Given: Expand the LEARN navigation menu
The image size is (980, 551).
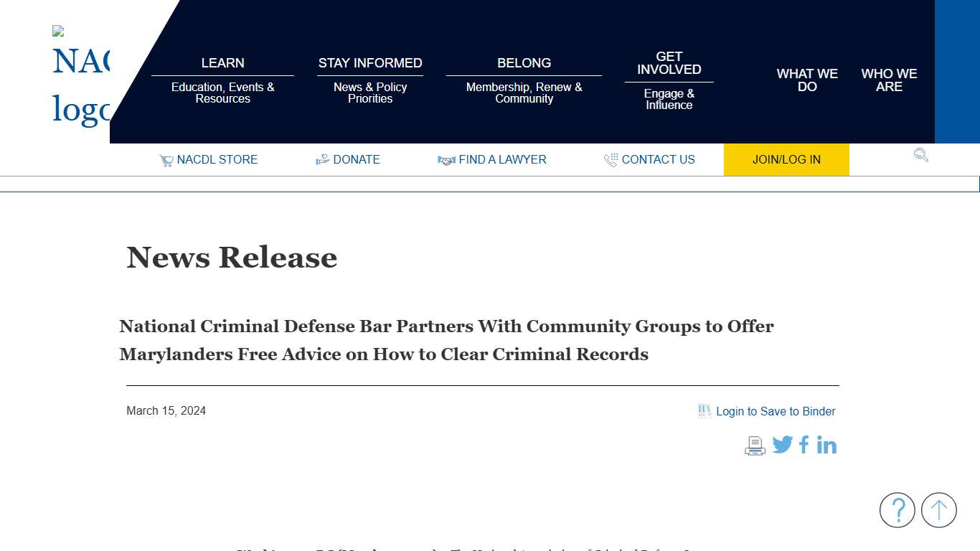Looking at the screenshot, I should pos(222,63).
